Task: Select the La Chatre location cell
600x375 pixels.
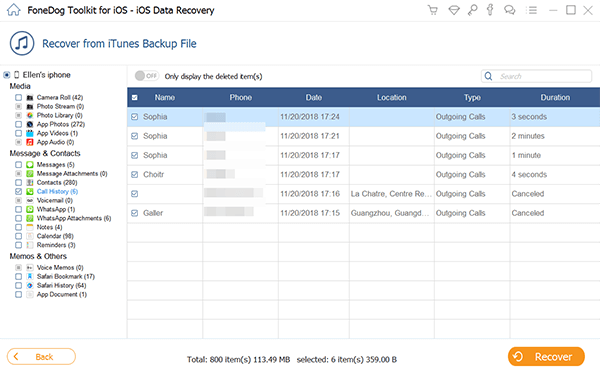Action: pos(391,194)
